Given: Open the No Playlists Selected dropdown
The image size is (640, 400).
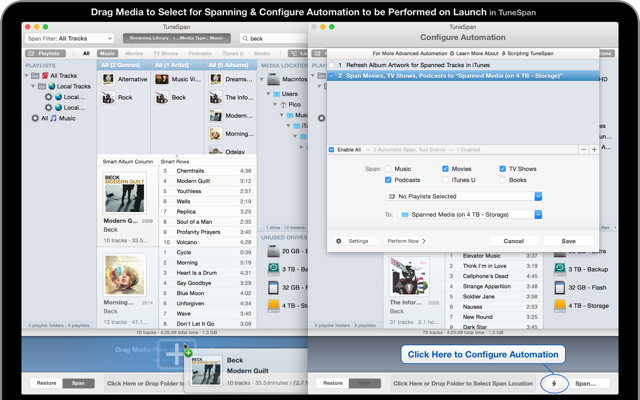Looking at the screenshot, I should [463, 197].
